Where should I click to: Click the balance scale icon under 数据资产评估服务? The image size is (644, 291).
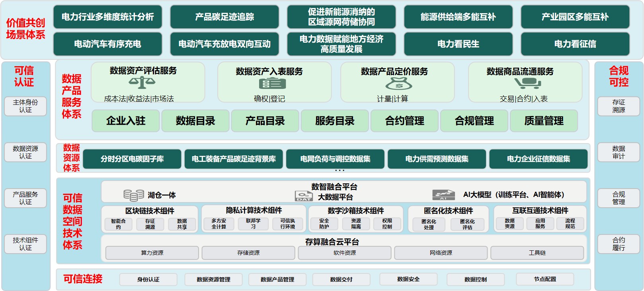[142, 83]
